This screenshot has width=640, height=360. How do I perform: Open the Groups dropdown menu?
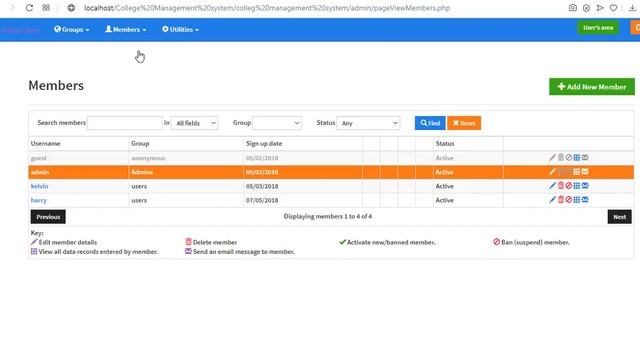(x=72, y=29)
